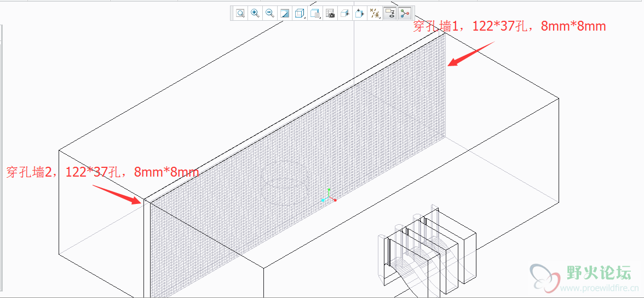Open the Datum Display Filters dropdown
The image size is (644, 298).
(x=374, y=13)
